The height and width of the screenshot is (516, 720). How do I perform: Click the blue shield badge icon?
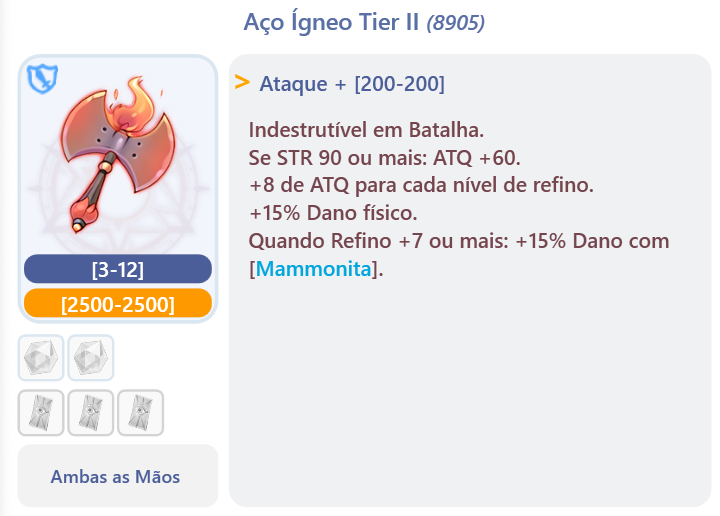(42, 79)
